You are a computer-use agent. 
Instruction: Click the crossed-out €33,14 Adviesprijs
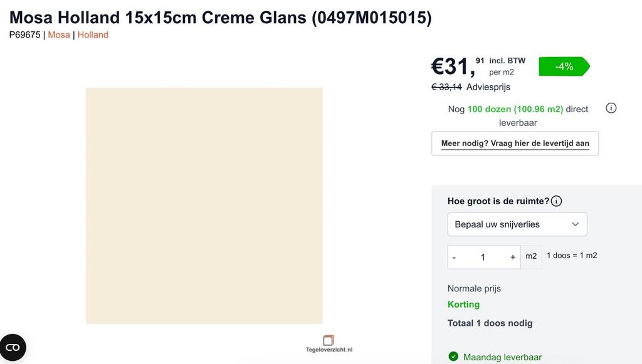446,87
